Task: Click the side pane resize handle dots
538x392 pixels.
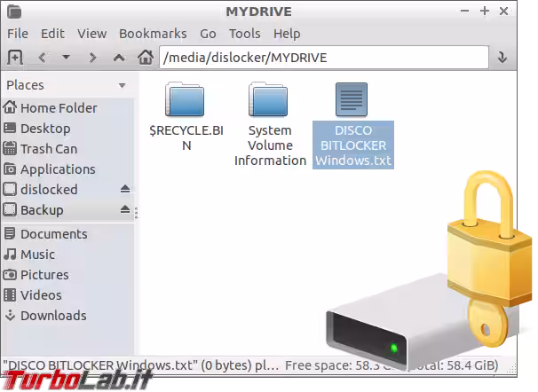Action: click(x=136, y=213)
